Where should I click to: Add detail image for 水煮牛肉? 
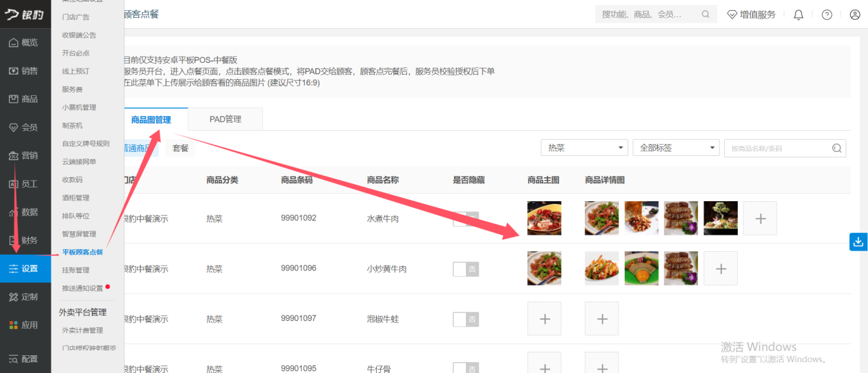[760, 218]
